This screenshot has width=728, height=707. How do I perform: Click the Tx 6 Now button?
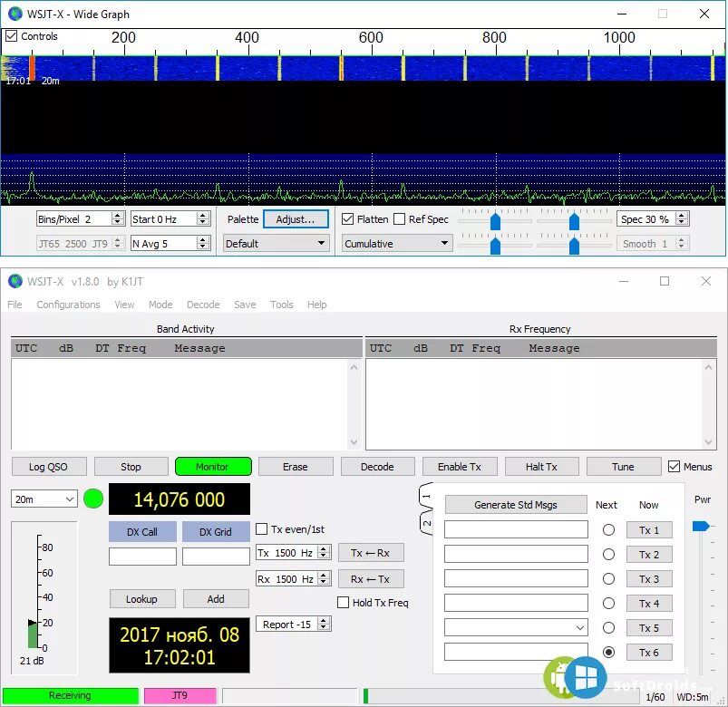[649, 653]
